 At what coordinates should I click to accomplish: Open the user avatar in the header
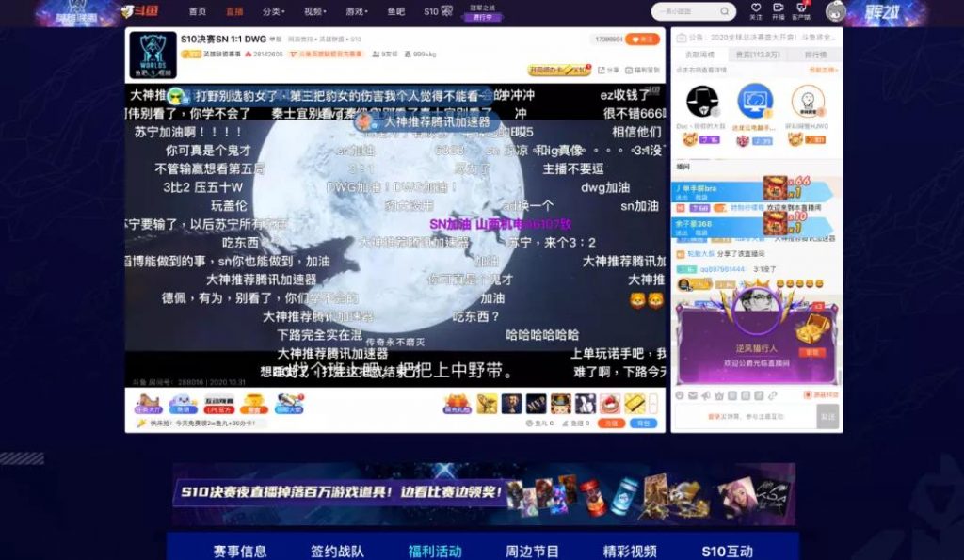tap(836, 11)
